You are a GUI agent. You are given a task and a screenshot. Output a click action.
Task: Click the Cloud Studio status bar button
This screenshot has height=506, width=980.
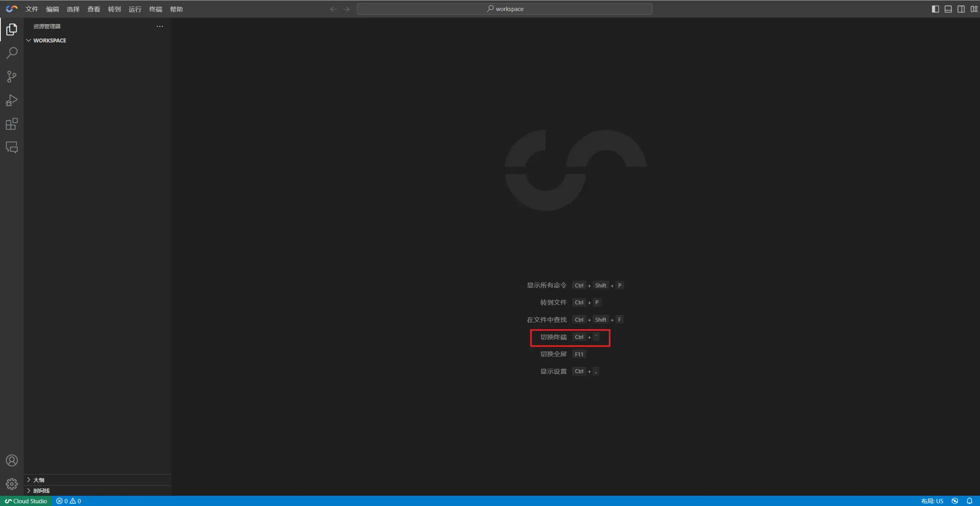pyautogui.click(x=26, y=501)
